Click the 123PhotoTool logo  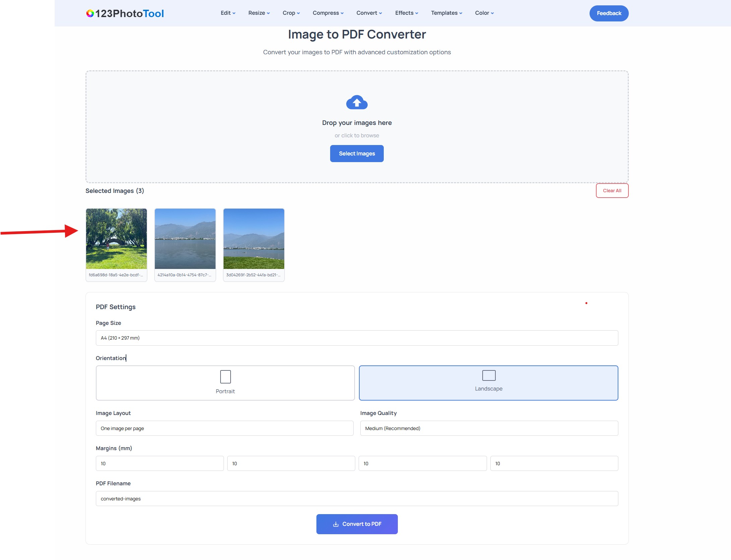[125, 13]
